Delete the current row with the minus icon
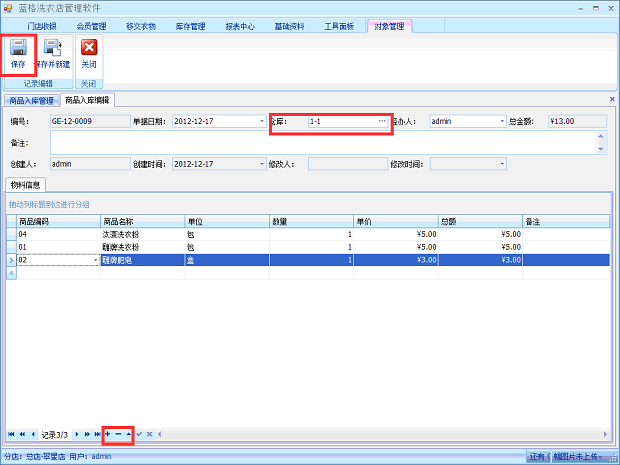This screenshot has width=620, height=465. point(118,434)
